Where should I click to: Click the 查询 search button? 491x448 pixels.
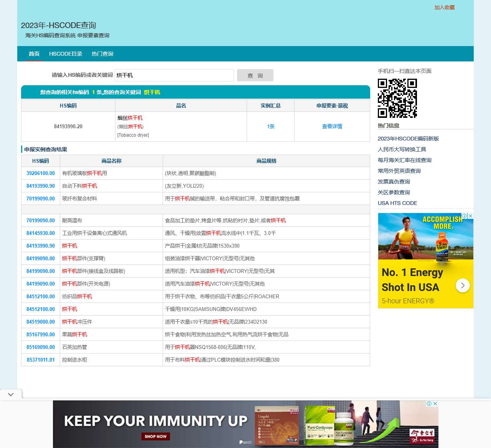[x=255, y=75]
